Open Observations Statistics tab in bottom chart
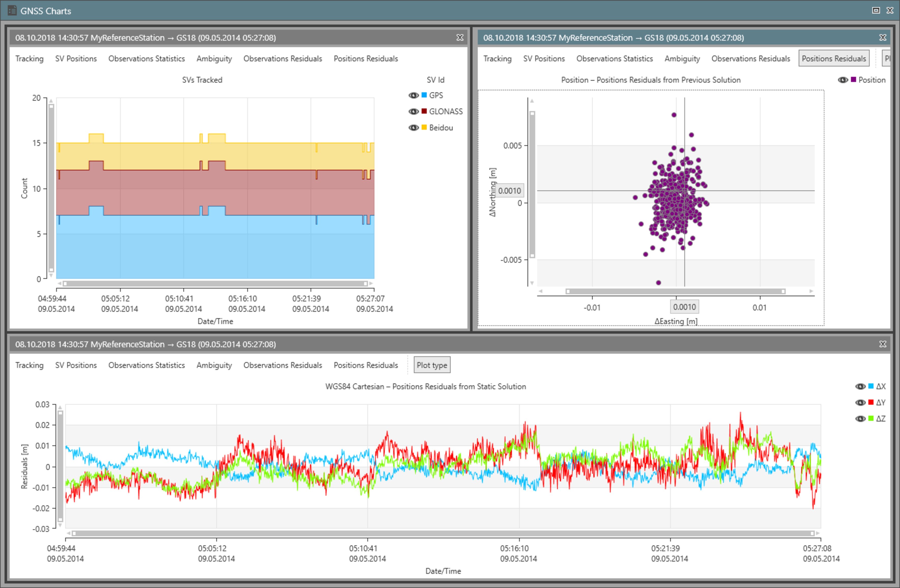 click(147, 365)
